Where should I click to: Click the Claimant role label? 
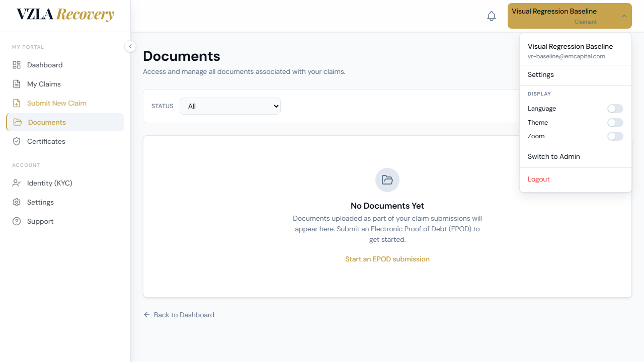pyautogui.click(x=586, y=22)
